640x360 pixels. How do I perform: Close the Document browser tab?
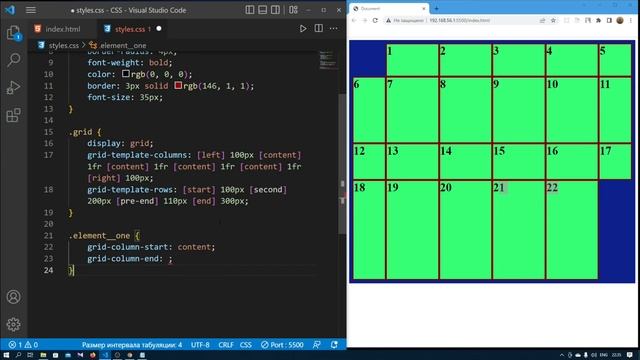point(424,8)
